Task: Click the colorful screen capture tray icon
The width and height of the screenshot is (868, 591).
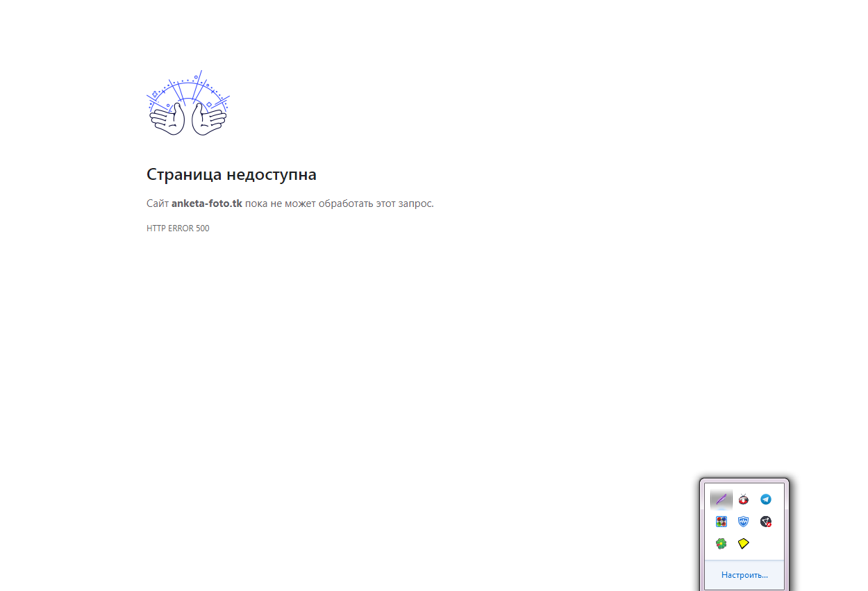Action: click(721, 522)
